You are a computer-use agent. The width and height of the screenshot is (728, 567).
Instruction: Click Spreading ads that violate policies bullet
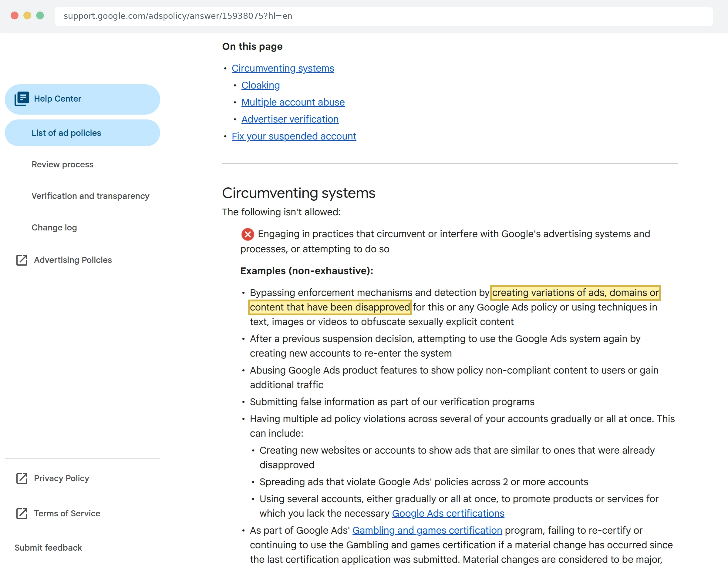[x=424, y=482]
